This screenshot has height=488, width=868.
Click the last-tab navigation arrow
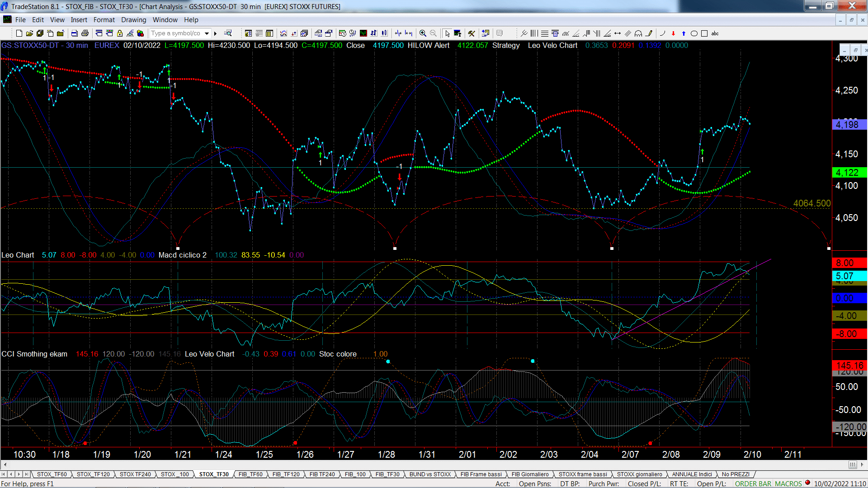pos(27,474)
